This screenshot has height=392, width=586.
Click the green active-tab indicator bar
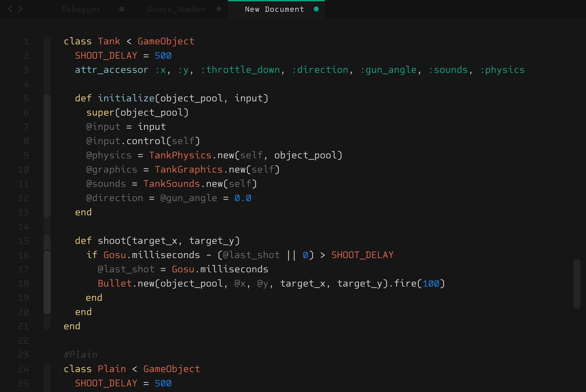tap(276, 2)
